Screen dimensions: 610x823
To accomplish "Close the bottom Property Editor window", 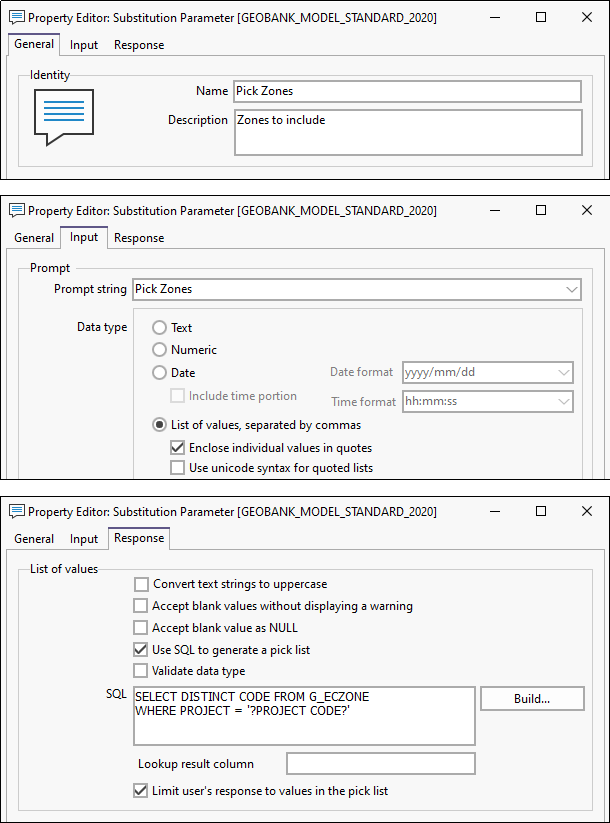I will pyautogui.click(x=587, y=511).
